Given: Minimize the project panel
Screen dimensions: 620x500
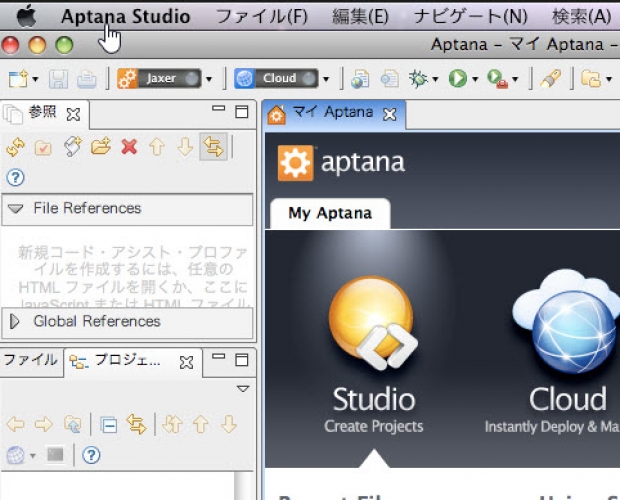Looking at the screenshot, I should 218,356.
